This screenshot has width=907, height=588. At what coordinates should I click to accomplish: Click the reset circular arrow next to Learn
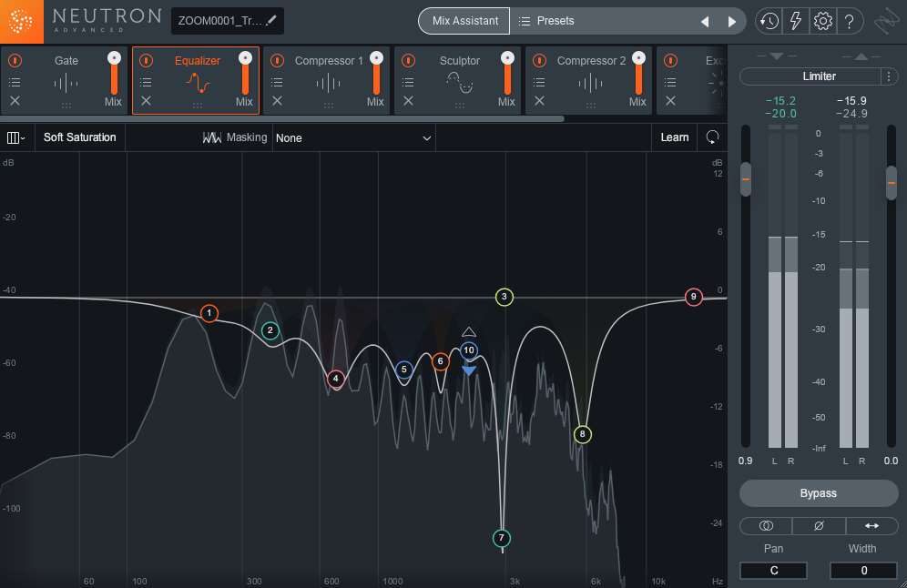713,137
